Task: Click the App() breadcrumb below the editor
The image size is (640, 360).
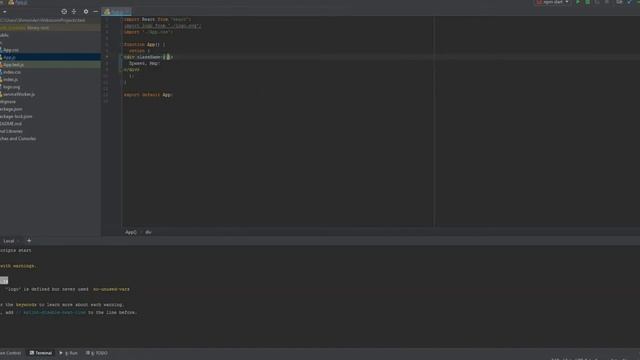Action: [131, 232]
